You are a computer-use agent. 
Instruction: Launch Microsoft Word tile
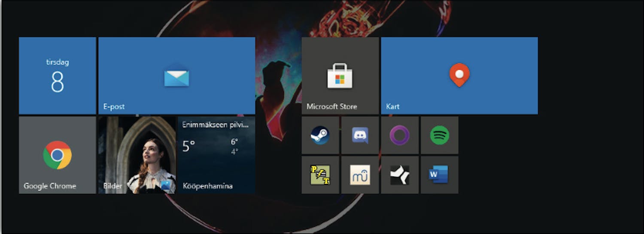point(439,175)
